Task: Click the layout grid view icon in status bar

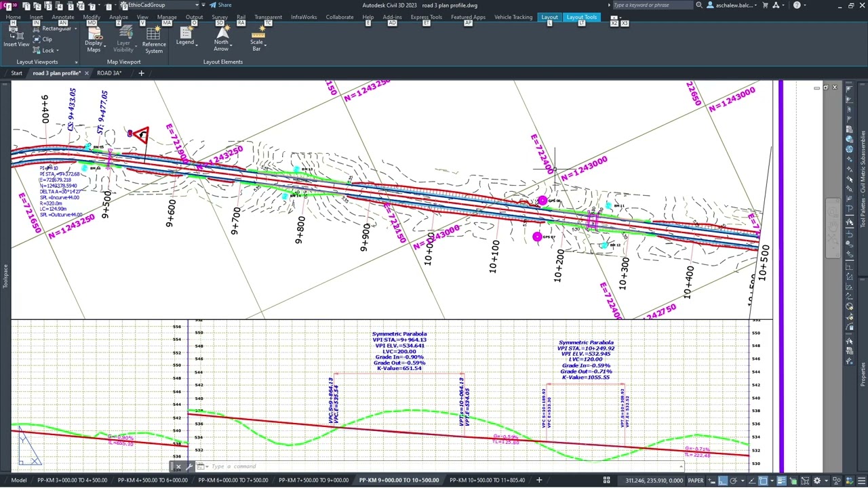Action: point(607,481)
